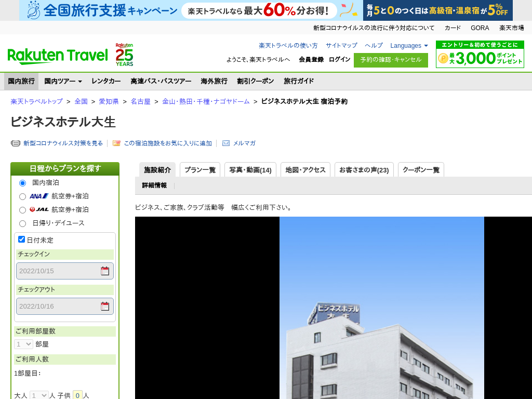
Task: Click the 新型コロナウィルス対策を見る link
Action: tap(63, 143)
